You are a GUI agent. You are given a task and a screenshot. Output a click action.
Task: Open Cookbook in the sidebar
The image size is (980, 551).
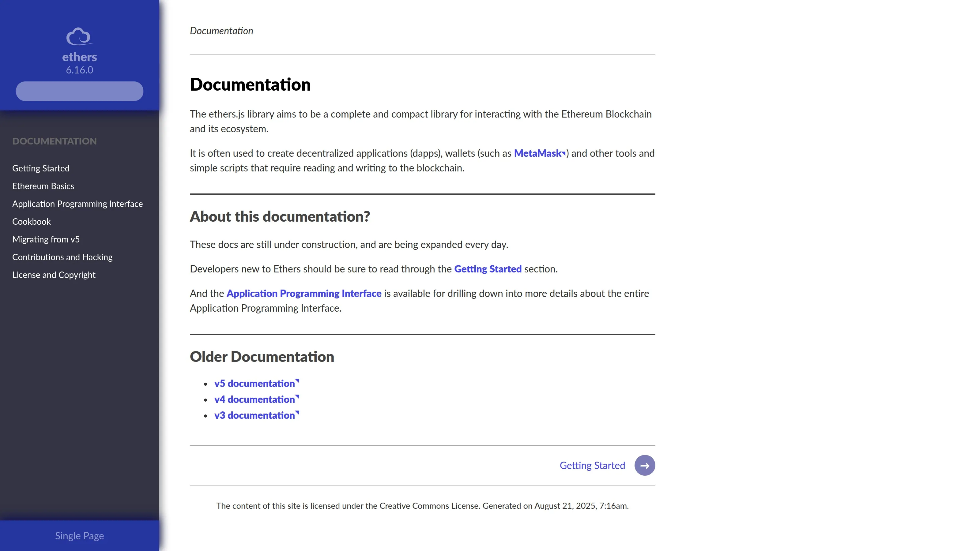click(x=31, y=221)
